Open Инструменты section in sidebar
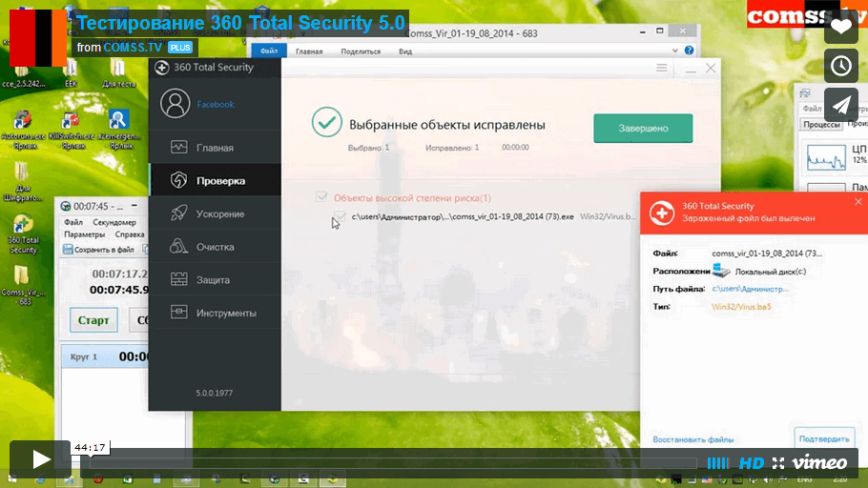 coord(215,313)
